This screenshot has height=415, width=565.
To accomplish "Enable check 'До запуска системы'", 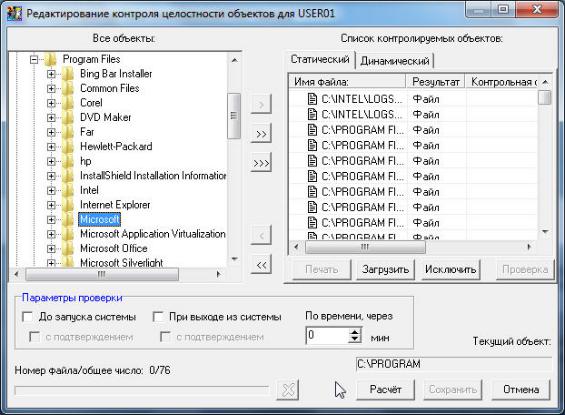I will pyautogui.click(x=28, y=317).
